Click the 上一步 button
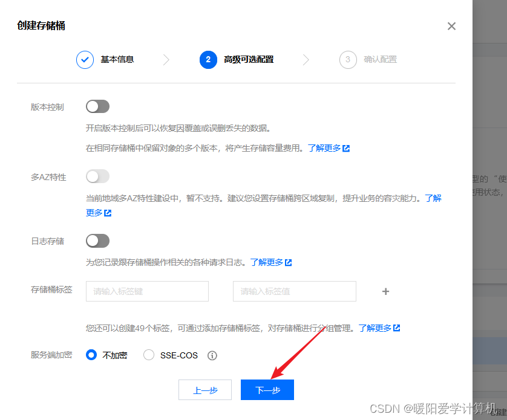The height and width of the screenshot is (420, 507). point(205,390)
